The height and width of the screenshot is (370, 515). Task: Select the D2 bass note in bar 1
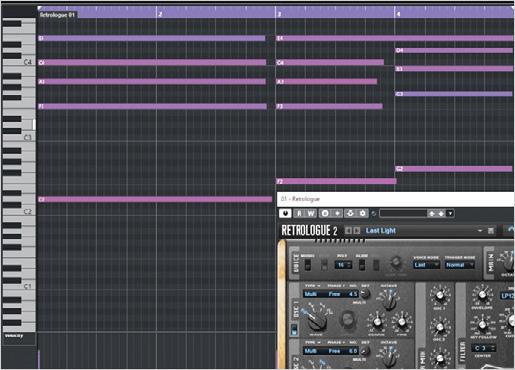(155, 199)
